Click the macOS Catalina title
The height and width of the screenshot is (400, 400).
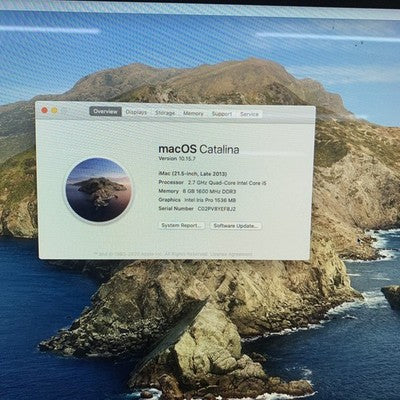pos(199,149)
